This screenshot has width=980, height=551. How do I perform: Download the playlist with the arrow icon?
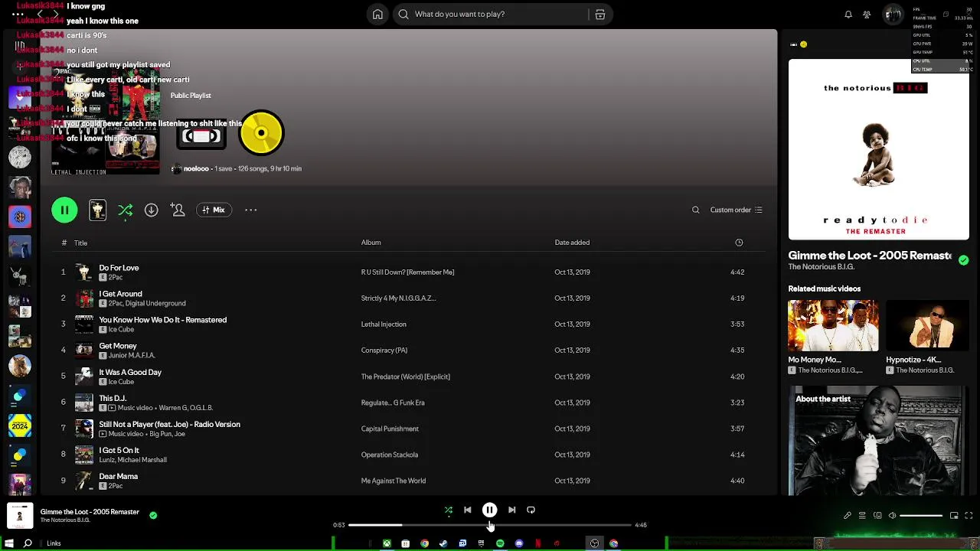coord(152,210)
